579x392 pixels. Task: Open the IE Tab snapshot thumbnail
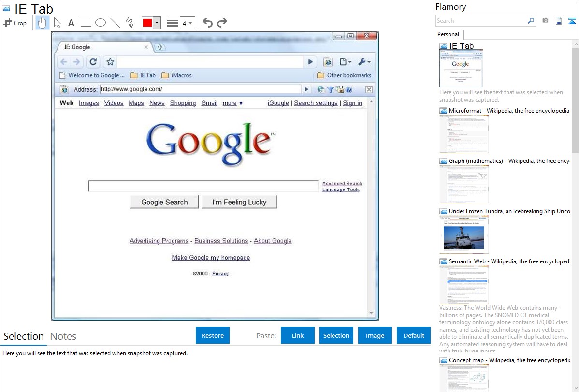(x=461, y=69)
